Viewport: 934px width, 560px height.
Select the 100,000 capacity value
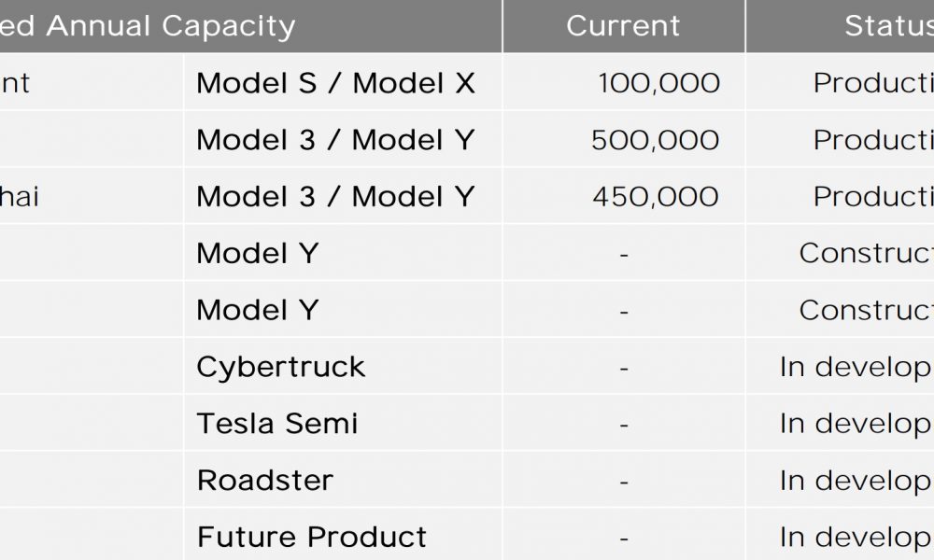tap(658, 83)
